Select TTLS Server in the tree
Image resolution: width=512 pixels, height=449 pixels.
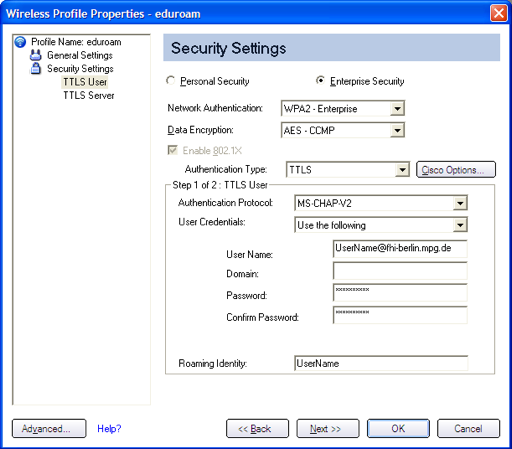point(89,96)
